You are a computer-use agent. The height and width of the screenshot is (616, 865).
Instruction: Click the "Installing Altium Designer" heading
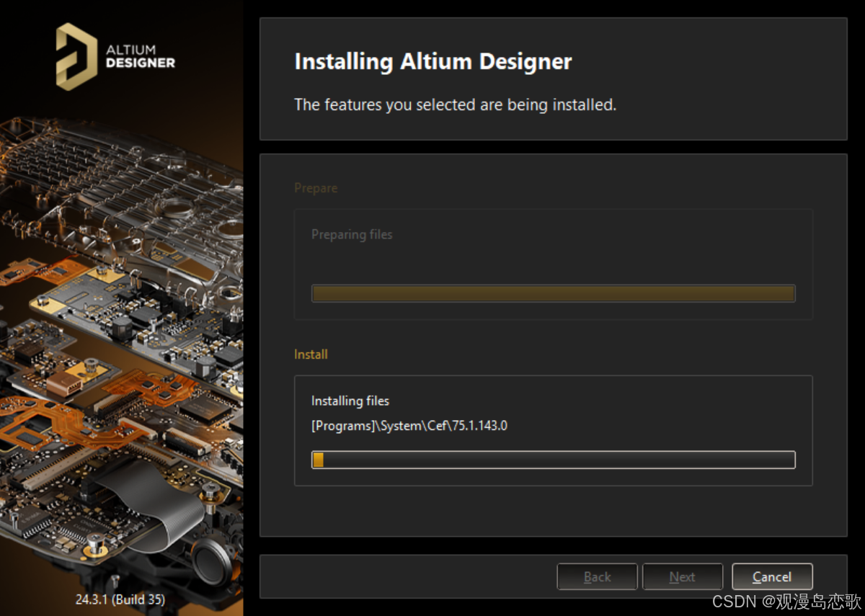[433, 61]
